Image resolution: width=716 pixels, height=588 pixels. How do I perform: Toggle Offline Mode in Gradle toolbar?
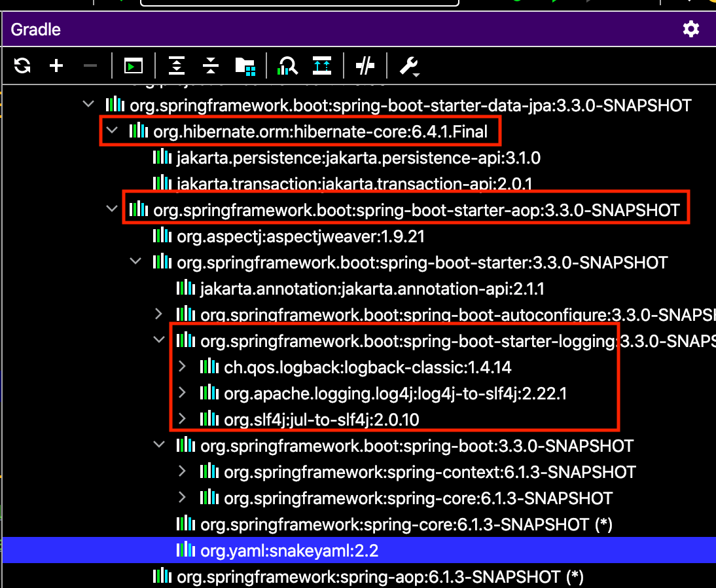365,65
